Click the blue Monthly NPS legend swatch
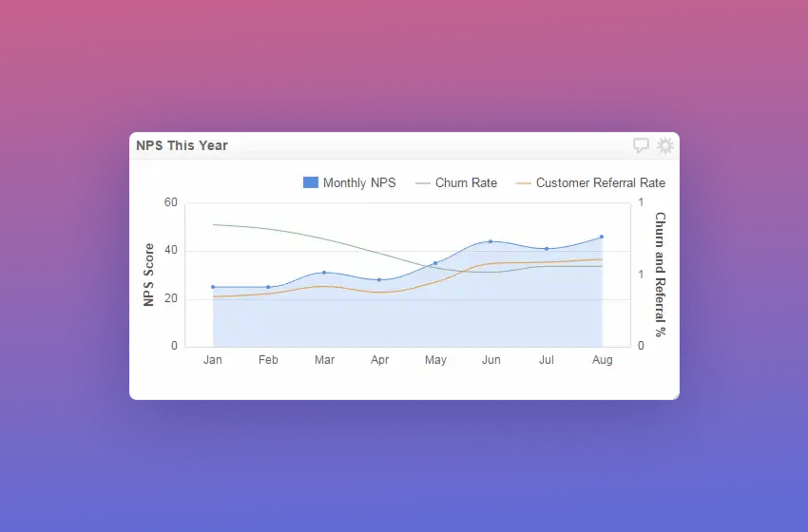Screen dimensions: 808x532 [x=310, y=182]
